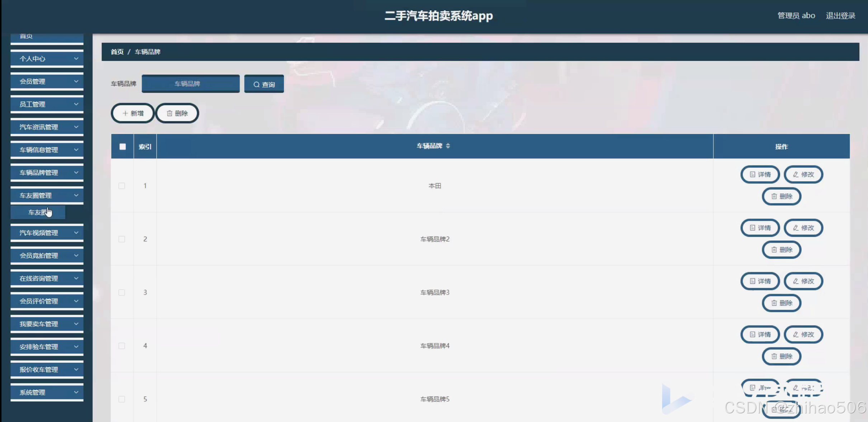Click the plus icon on 新增 button

point(125,113)
